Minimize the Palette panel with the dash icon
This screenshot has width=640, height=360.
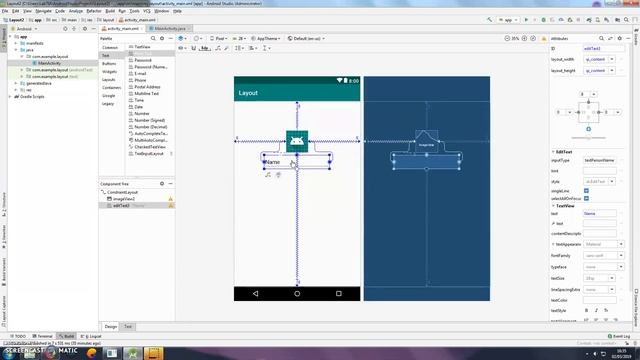171,38
